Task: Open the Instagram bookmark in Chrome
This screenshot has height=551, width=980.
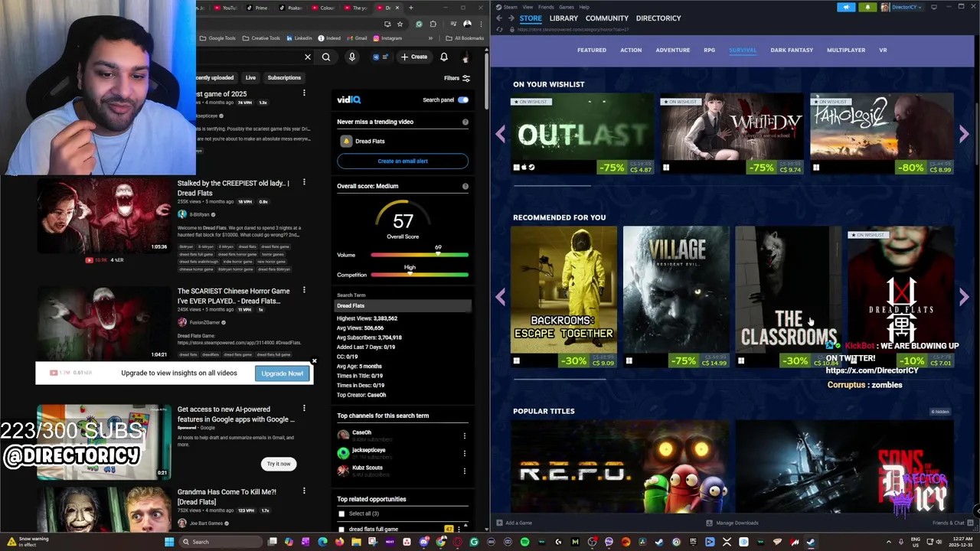Action: [387, 38]
